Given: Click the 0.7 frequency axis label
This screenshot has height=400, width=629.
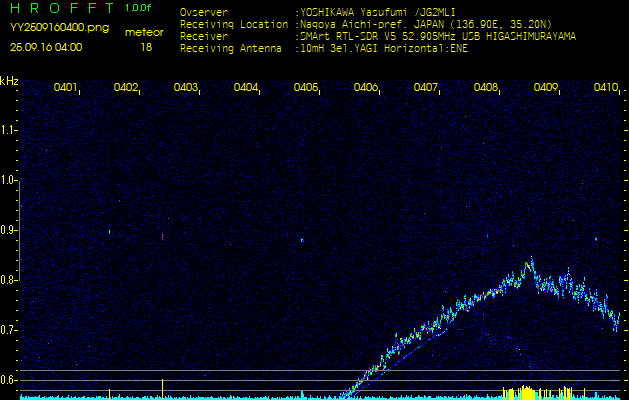Looking at the screenshot, I should pos(9,330).
